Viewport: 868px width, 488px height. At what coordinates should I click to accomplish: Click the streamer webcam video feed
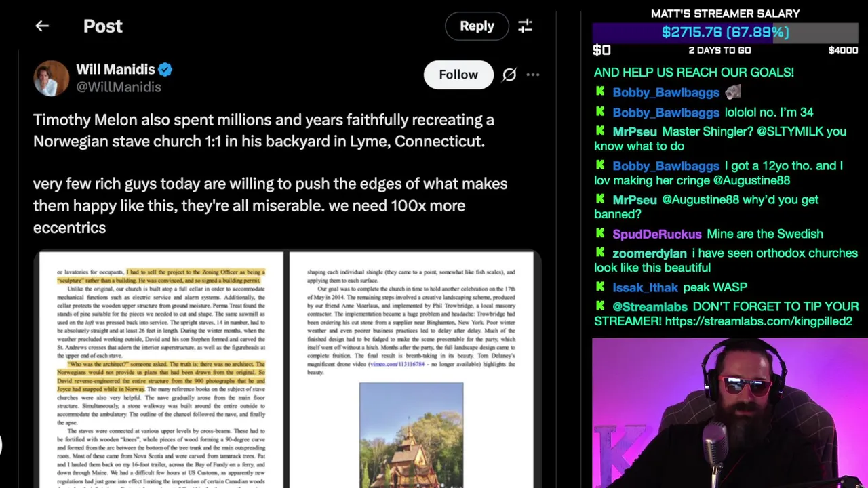click(x=730, y=413)
